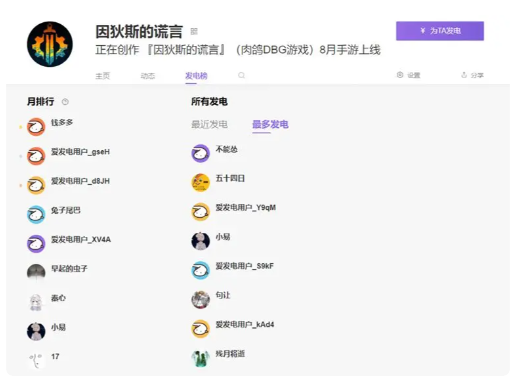Open the 主页 tab
The image size is (510, 377).
(x=102, y=76)
